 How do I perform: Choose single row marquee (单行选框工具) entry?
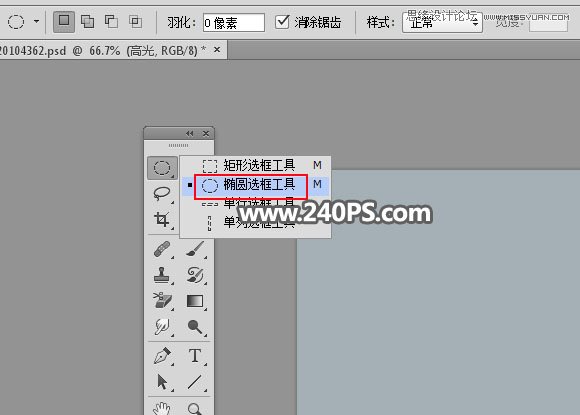[255, 204]
